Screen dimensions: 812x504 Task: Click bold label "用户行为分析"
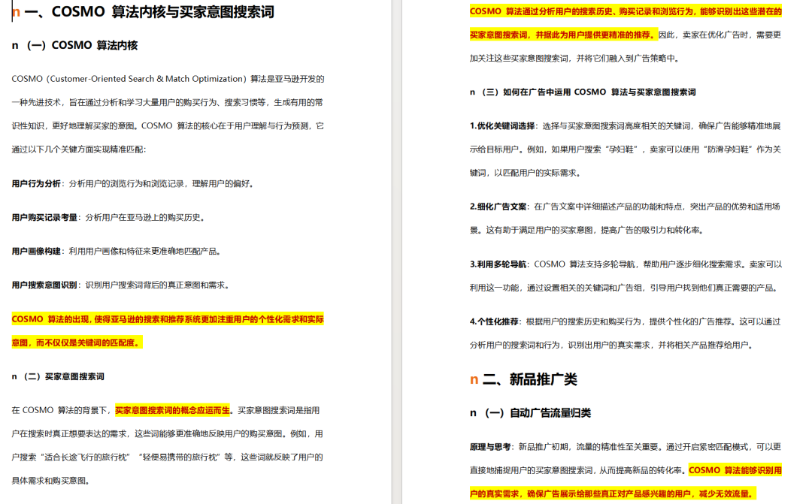[x=36, y=183]
